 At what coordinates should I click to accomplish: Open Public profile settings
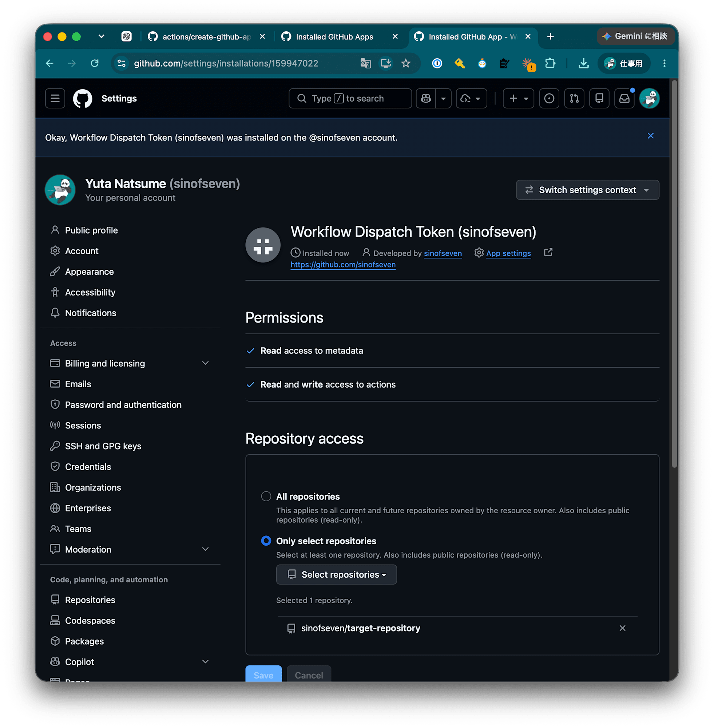91,230
